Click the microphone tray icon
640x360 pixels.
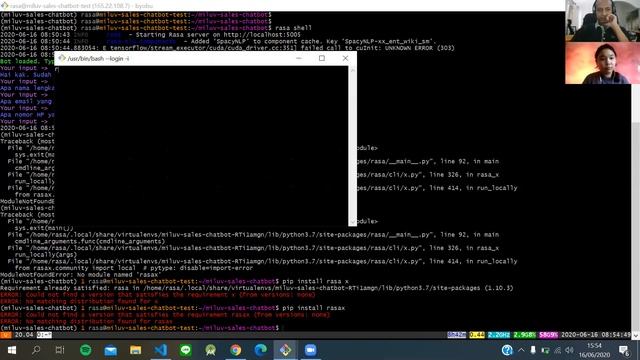(533, 350)
